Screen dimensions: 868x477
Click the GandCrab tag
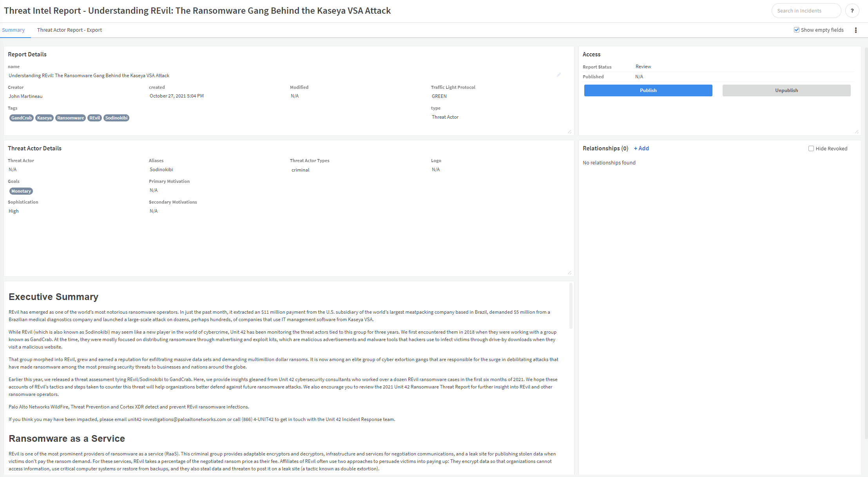tap(22, 118)
